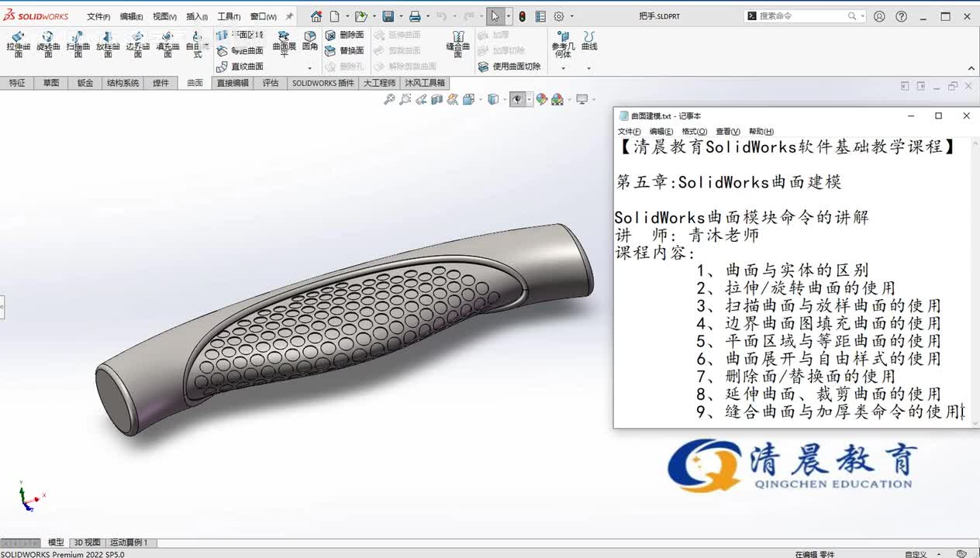Screen dimensions: 980x558
Task: Open the 工具(T) menu in SolidWorks
Action: pyautogui.click(x=229, y=16)
